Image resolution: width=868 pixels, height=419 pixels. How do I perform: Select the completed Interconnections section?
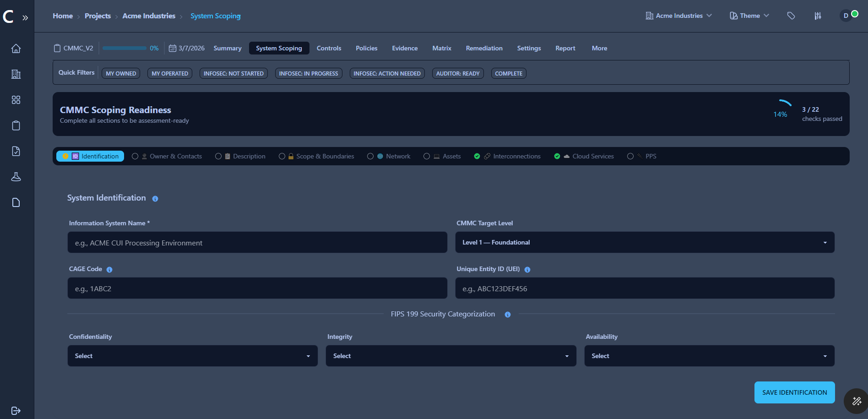(507, 156)
